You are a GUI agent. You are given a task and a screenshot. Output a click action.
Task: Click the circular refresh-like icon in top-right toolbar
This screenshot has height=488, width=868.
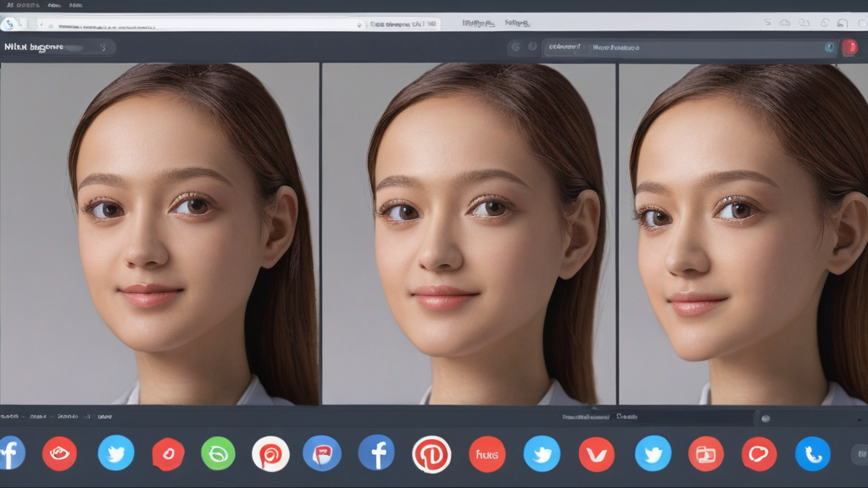[x=824, y=23]
